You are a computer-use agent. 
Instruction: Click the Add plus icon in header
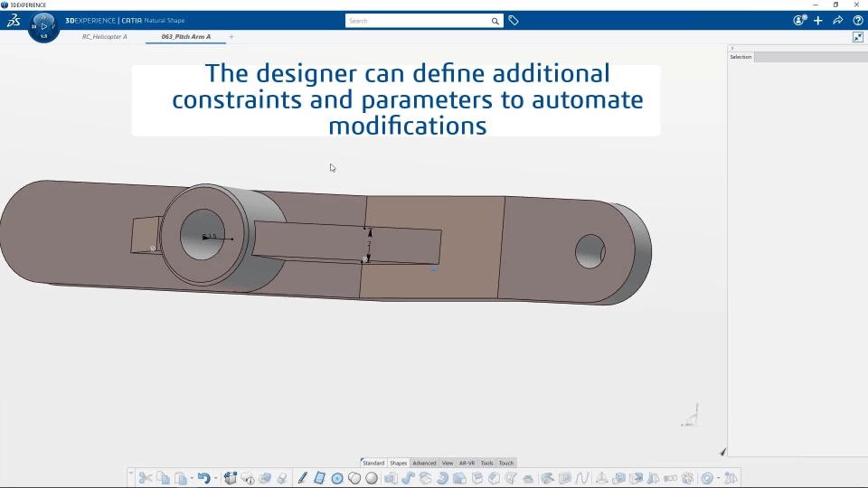point(818,21)
